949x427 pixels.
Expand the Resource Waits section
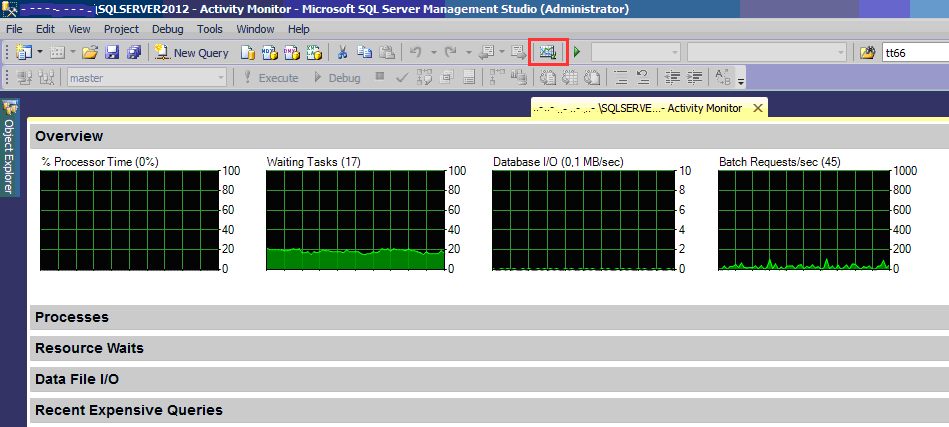click(488, 348)
